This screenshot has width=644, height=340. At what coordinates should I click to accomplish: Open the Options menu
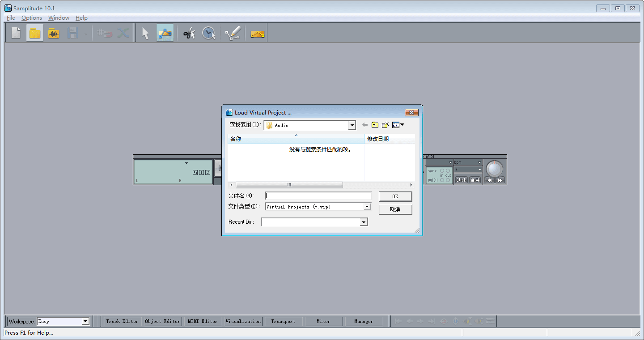tap(32, 18)
